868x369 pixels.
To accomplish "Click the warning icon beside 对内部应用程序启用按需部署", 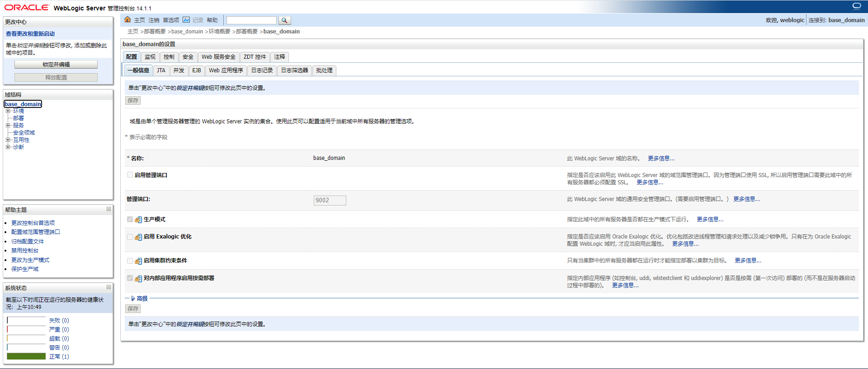I will (138, 279).
